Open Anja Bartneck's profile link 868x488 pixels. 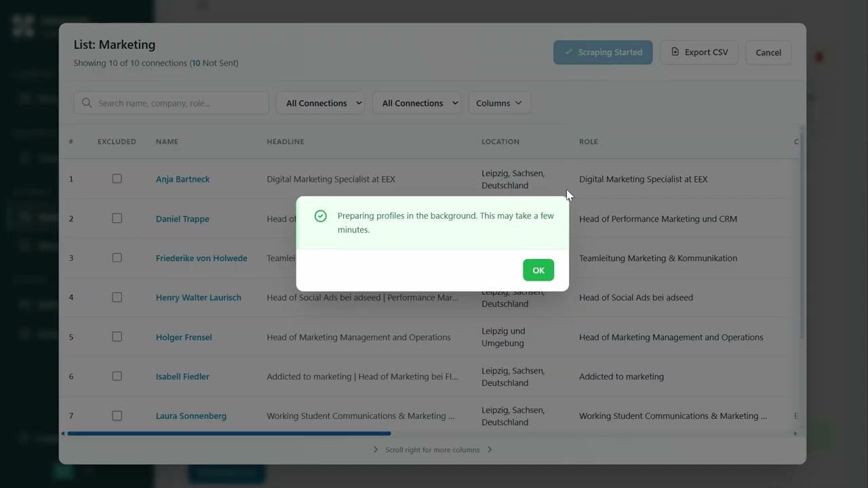tap(182, 179)
